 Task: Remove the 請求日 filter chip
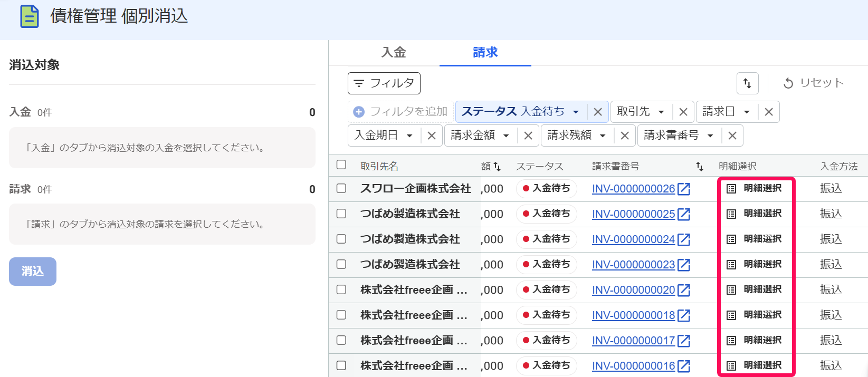(768, 112)
